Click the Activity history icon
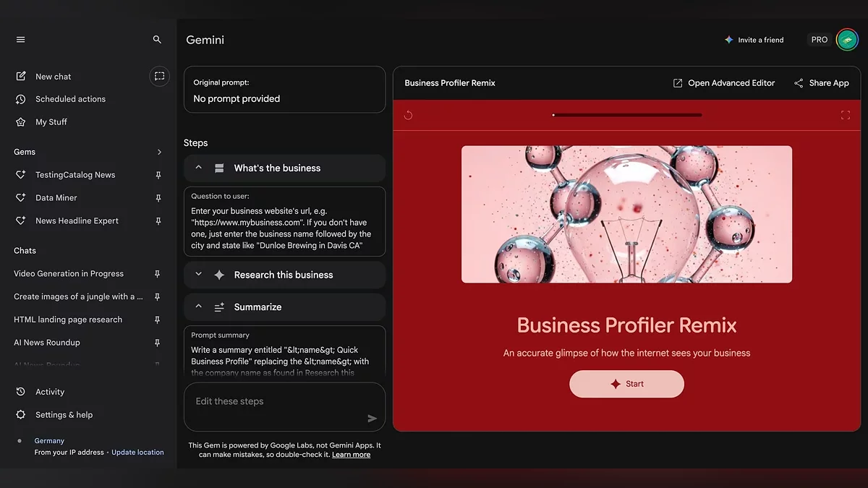Viewport: 868px width, 488px height. point(20,392)
